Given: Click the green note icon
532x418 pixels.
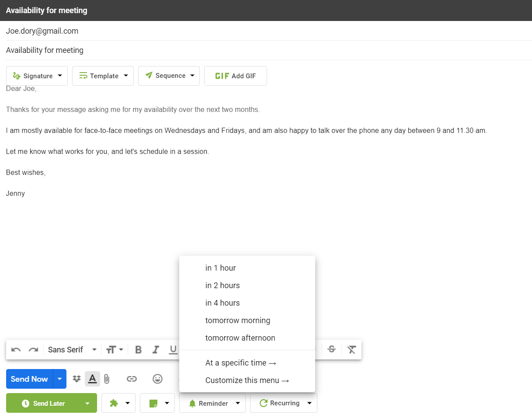Looking at the screenshot, I should (153, 403).
